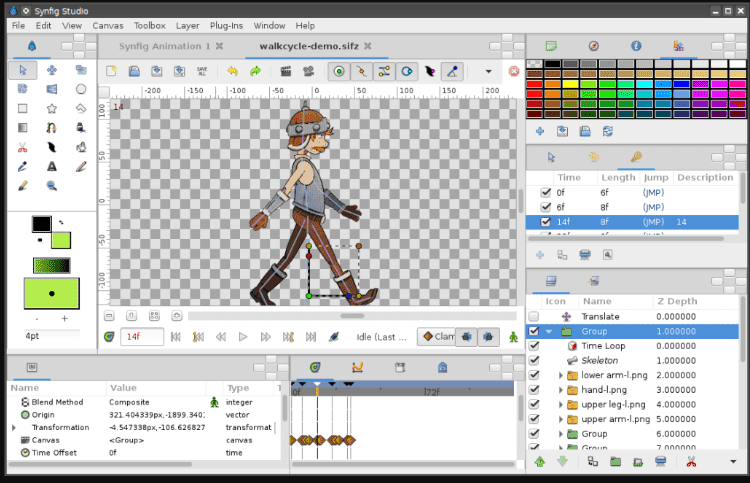This screenshot has width=750, height=483.
Task: Activate the Scissors cutout tool
Action: [23, 147]
